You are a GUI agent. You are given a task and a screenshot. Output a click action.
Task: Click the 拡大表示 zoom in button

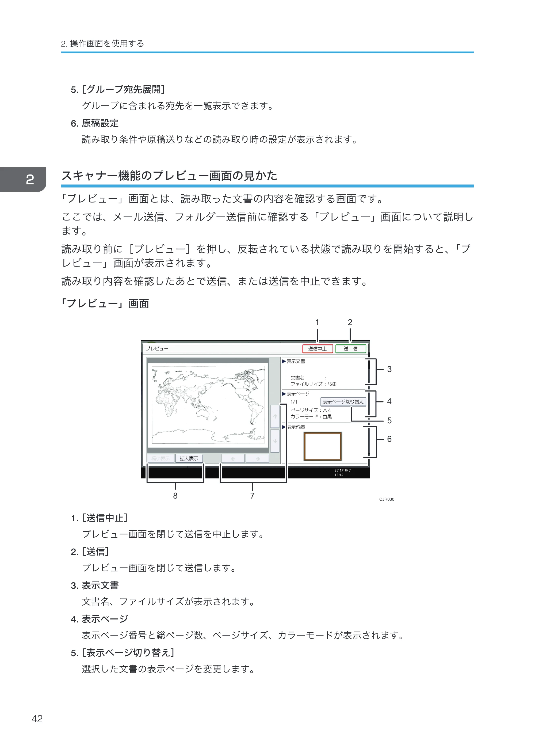(189, 458)
